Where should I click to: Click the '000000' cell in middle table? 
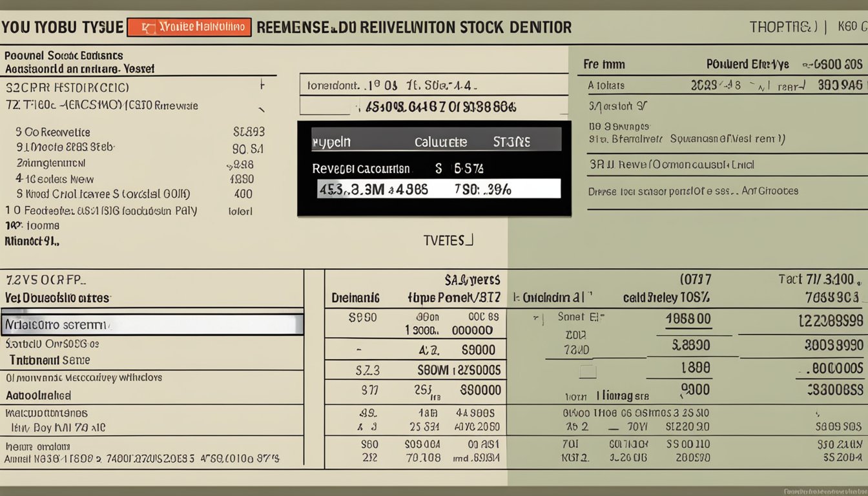tap(472, 330)
